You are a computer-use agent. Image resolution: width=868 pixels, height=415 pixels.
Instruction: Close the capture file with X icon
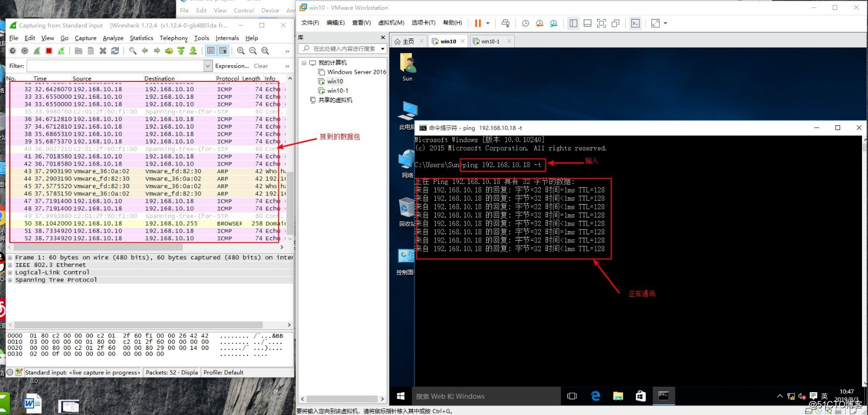coord(103,50)
